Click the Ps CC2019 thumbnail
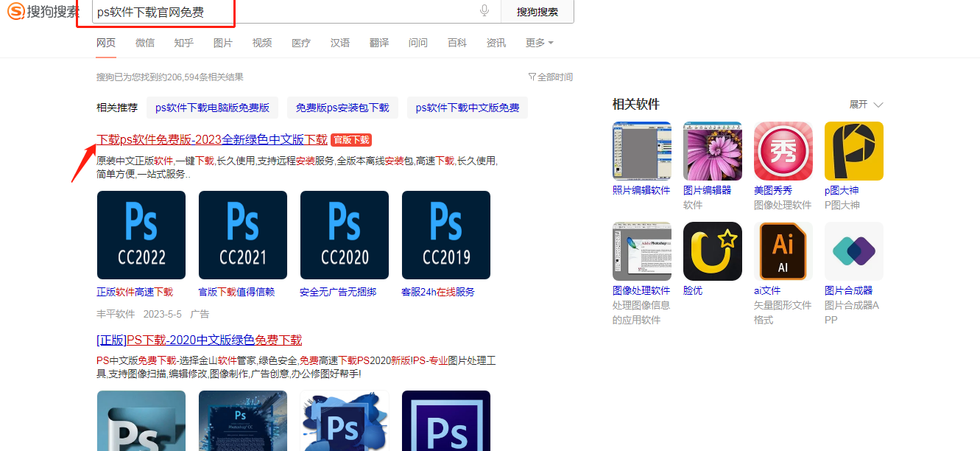This screenshot has height=451, width=980. 446,235
